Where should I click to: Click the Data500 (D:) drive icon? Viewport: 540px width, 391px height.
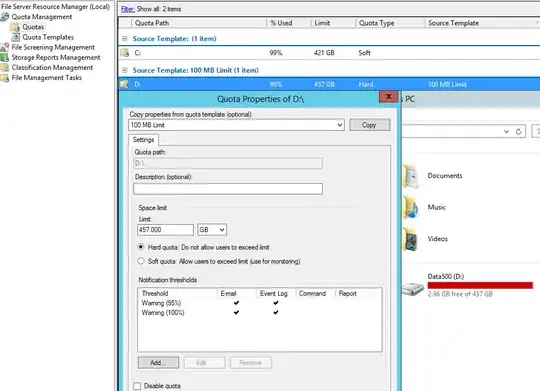coord(413,289)
